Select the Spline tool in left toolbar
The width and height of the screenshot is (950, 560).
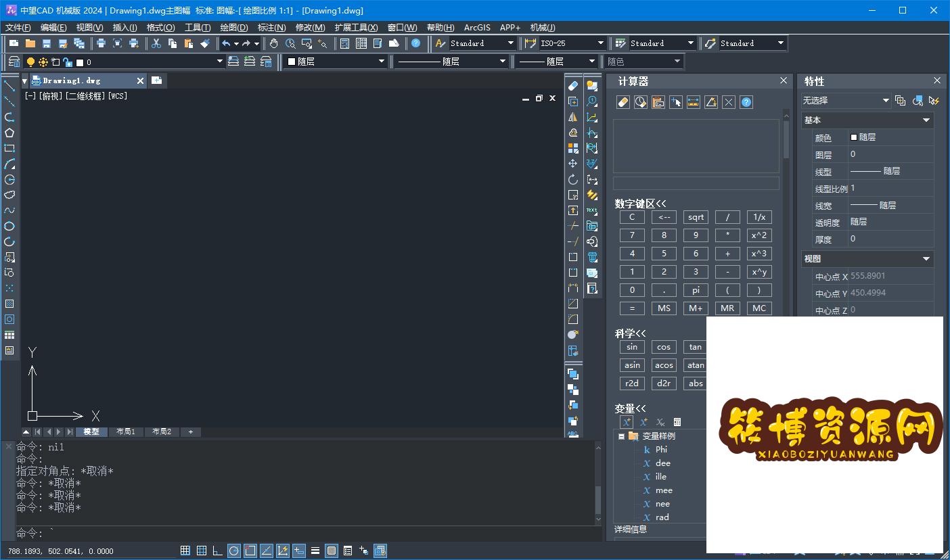click(9, 210)
